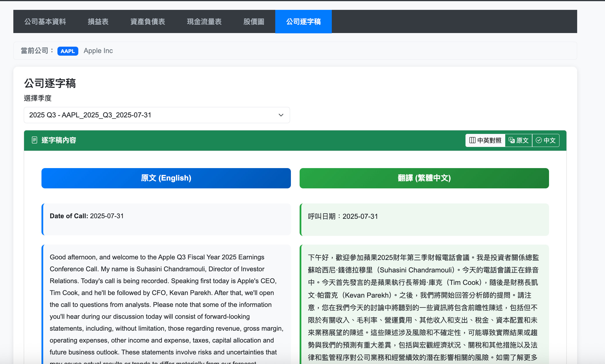Open the 選擇季度 quarter dropdown
Screen dimensions: 605x364
[x=157, y=115]
